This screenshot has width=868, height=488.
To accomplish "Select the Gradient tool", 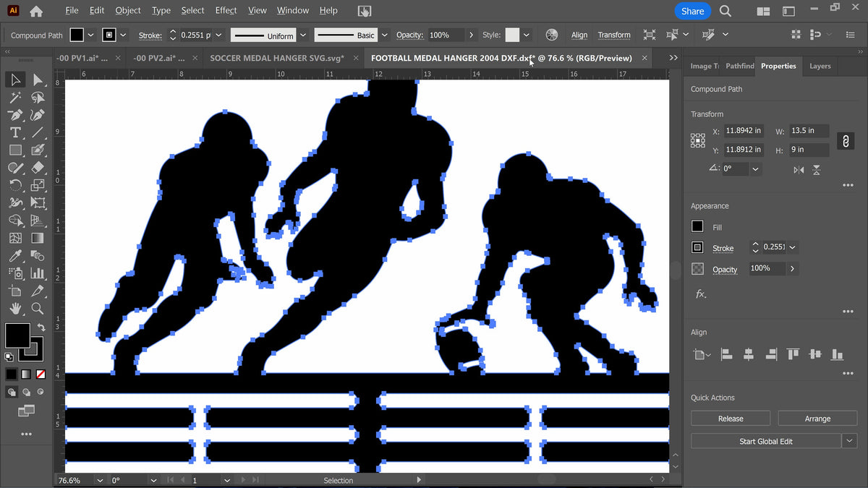I will pyautogui.click(x=38, y=238).
